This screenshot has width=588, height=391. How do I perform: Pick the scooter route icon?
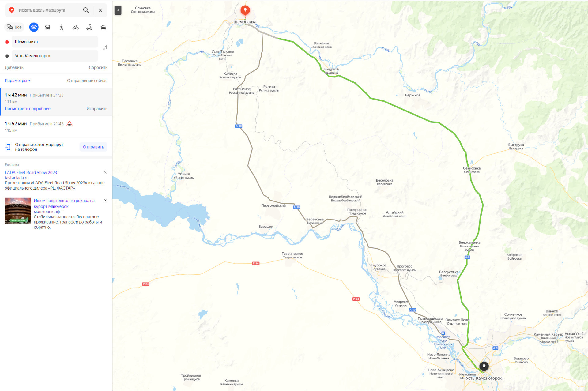[89, 27]
